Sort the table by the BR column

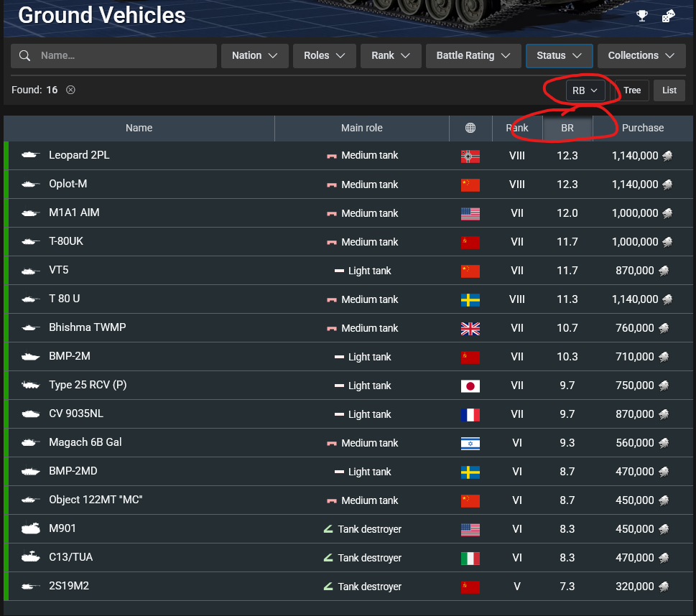click(567, 128)
